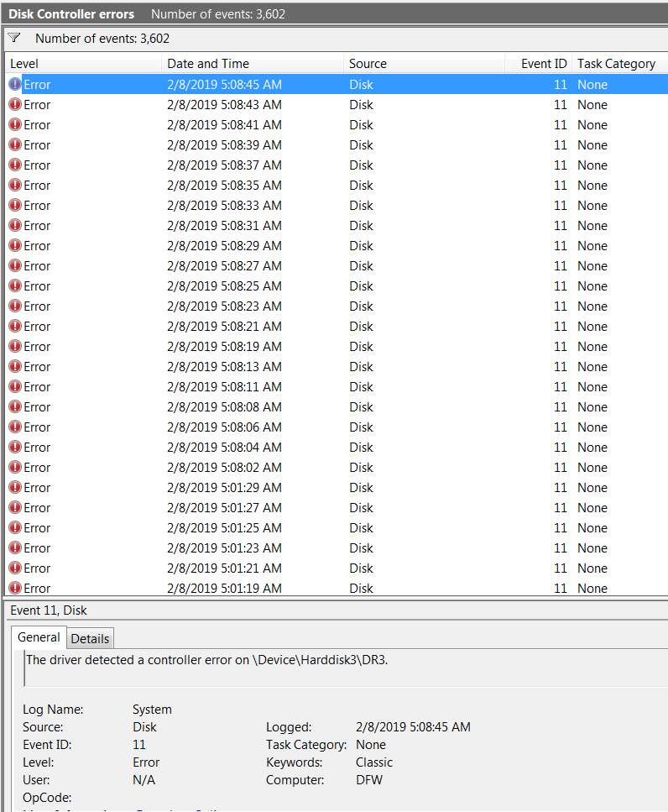Click the filter funnel icon
The height and width of the screenshot is (812, 668).
tap(14, 38)
